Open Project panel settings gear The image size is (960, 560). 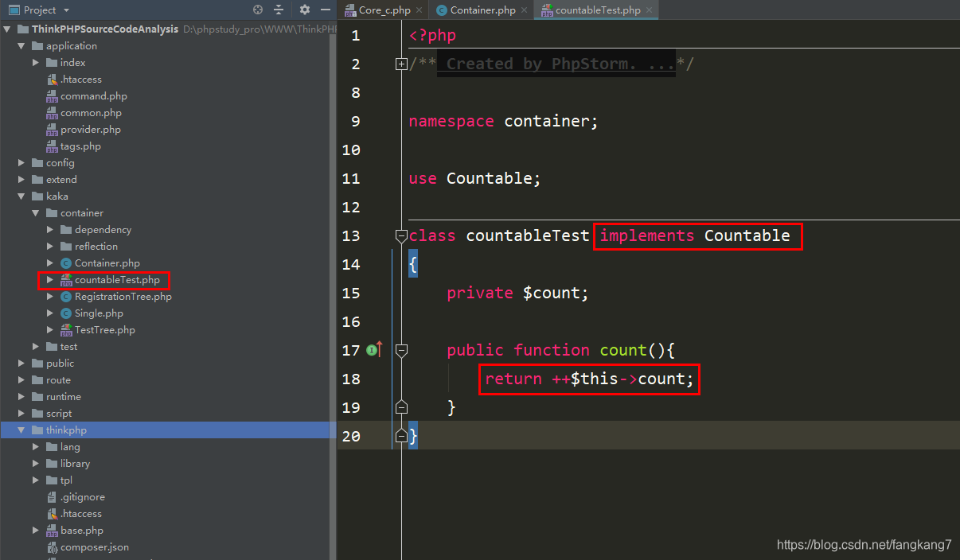305,10
